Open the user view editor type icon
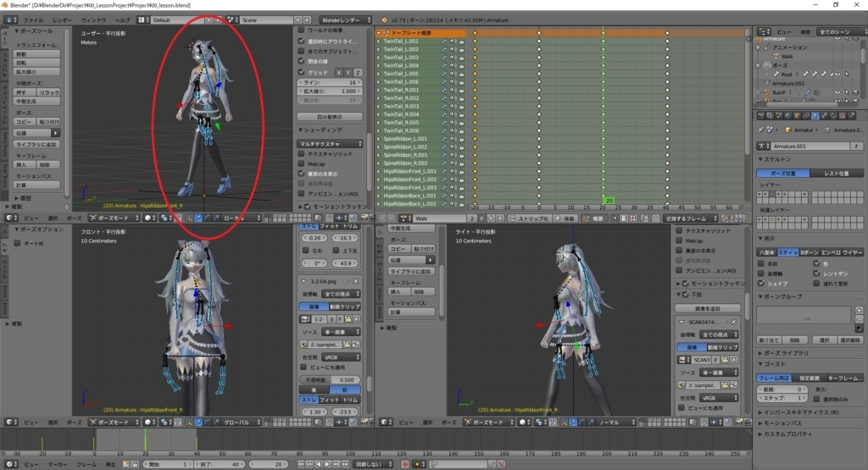Screen dimensions: 868x470 pyautogui.click(x=10, y=218)
